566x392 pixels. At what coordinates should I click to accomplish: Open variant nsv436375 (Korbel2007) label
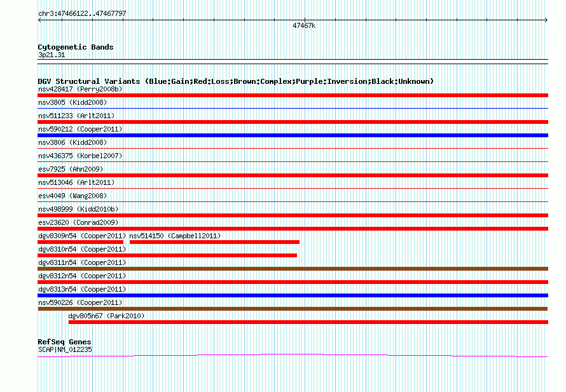[80, 156]
